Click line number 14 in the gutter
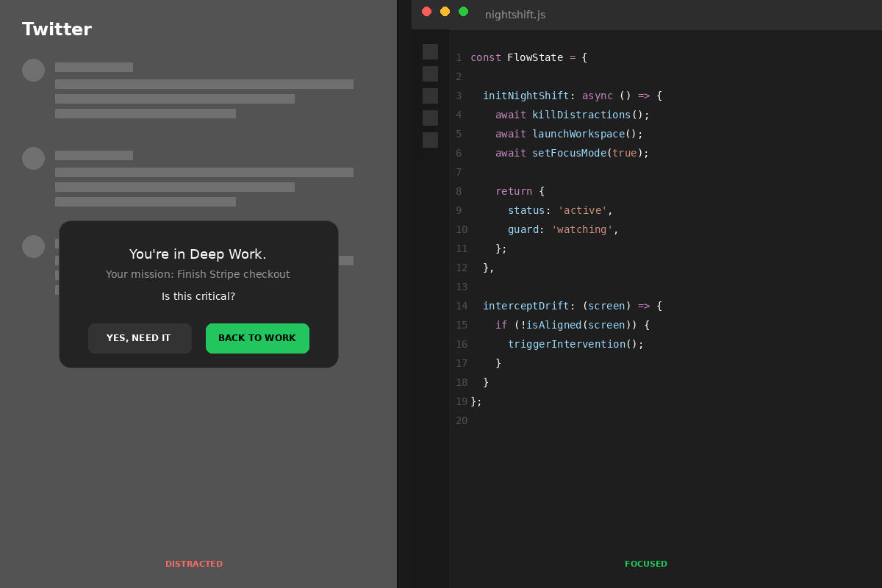The height and width of the screenshot is (588, 882). pos(461,306)
